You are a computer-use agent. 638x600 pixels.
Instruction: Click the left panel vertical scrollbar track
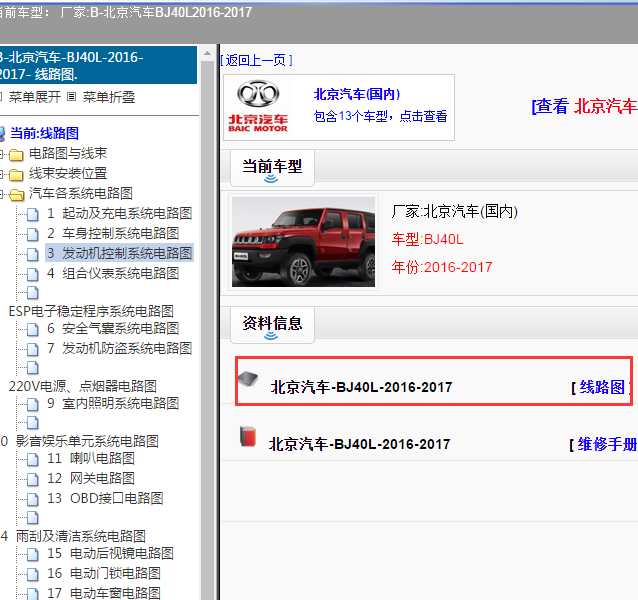[208, 330]
